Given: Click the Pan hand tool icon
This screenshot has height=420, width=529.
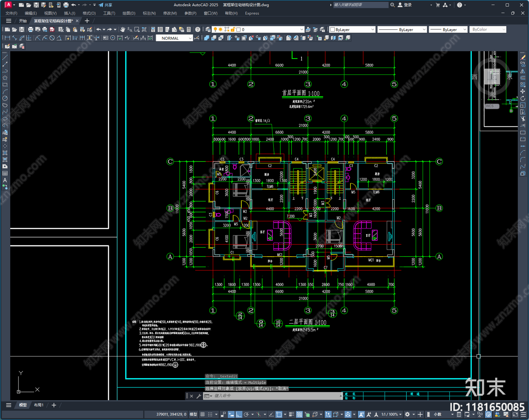Looking at the screenshot, I should (123, 29).
